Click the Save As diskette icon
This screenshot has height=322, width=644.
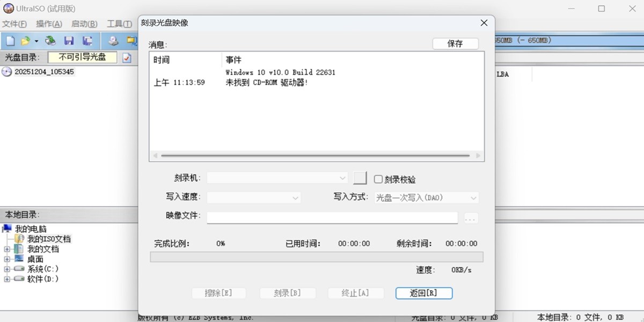click(87, 40)
